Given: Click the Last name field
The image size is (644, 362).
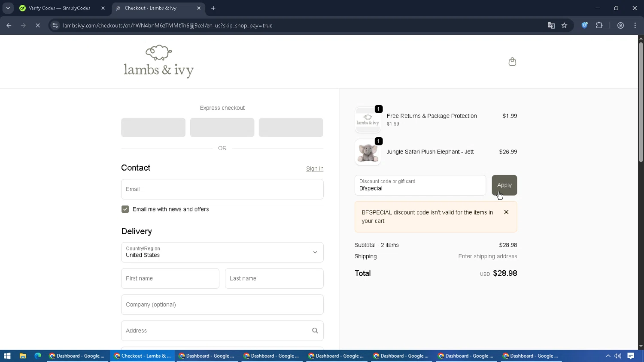Looking at the screenshot, I should 274,278.
